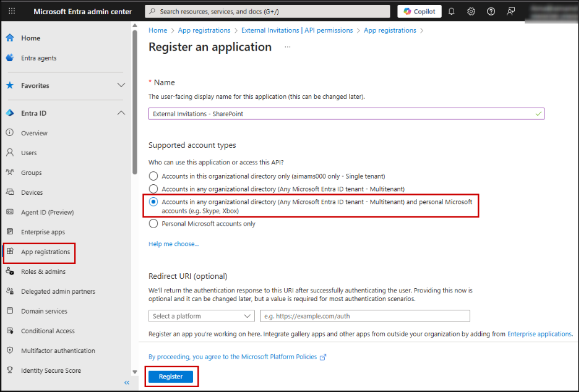Screen dimensions: 581x392
Task: Expand the Favorites section
Action: (121, 85)
